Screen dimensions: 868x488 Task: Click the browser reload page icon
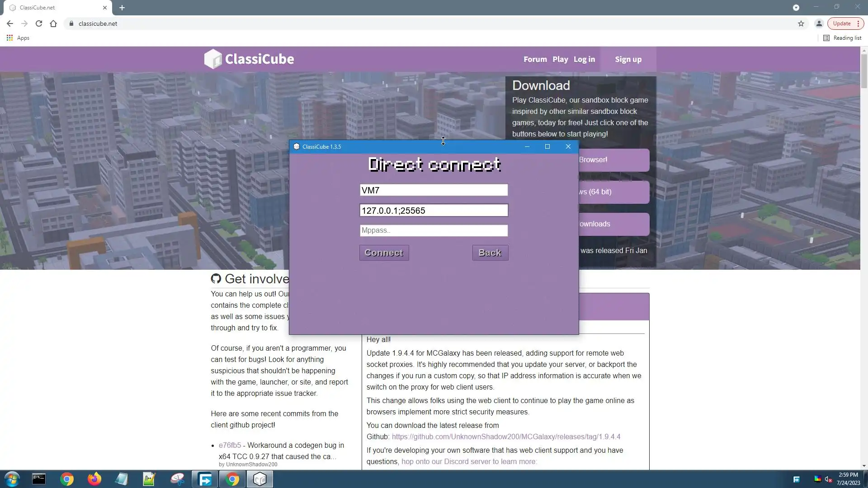39,23
